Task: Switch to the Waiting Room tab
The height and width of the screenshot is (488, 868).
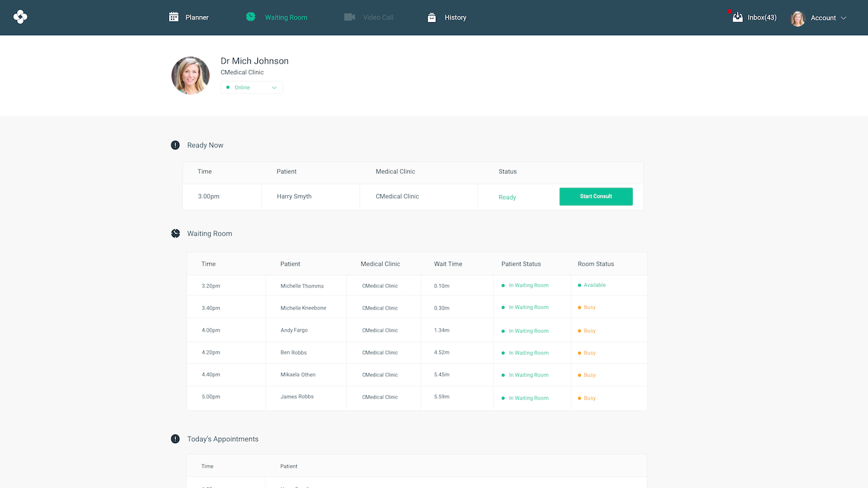Action: coord(286,17)
